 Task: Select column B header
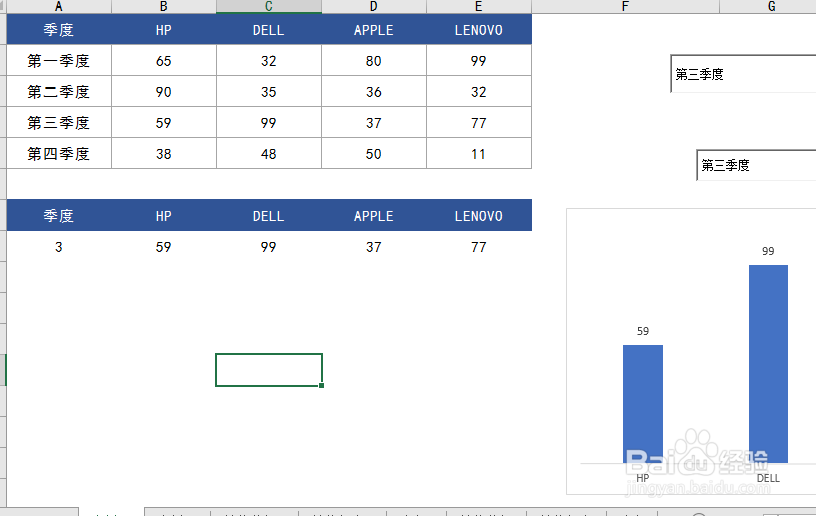coord(163,6)
